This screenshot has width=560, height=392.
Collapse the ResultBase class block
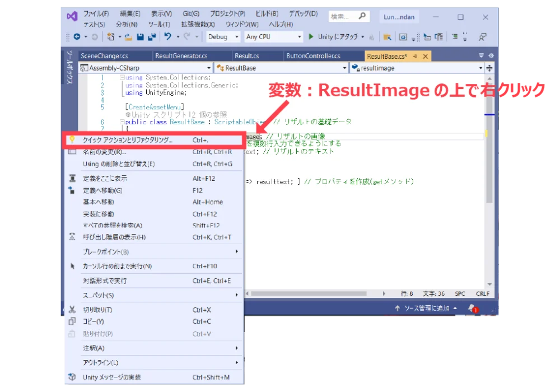(122, 122)
